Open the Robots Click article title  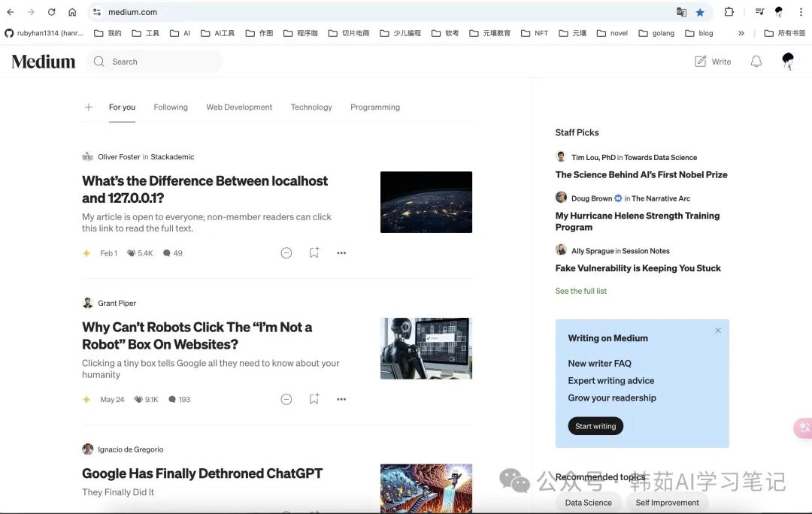coord(197,336)
